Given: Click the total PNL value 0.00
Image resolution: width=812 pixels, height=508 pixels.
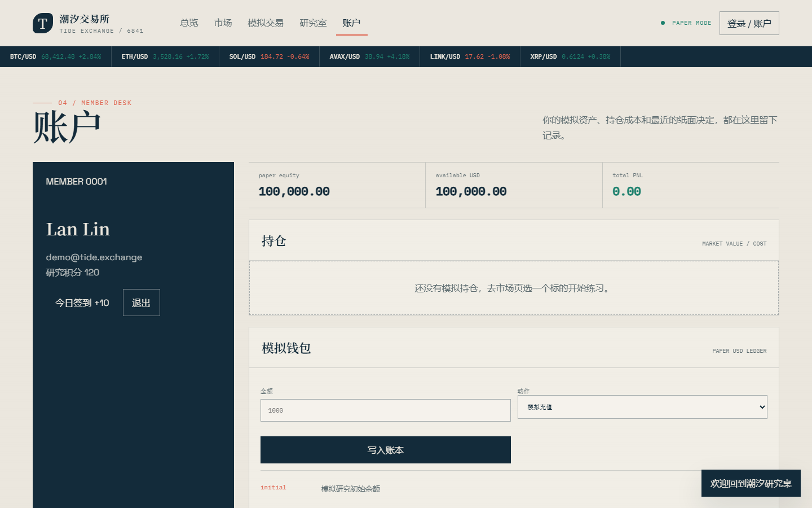Looking at the screenshot, I should (x=627, y=191).
